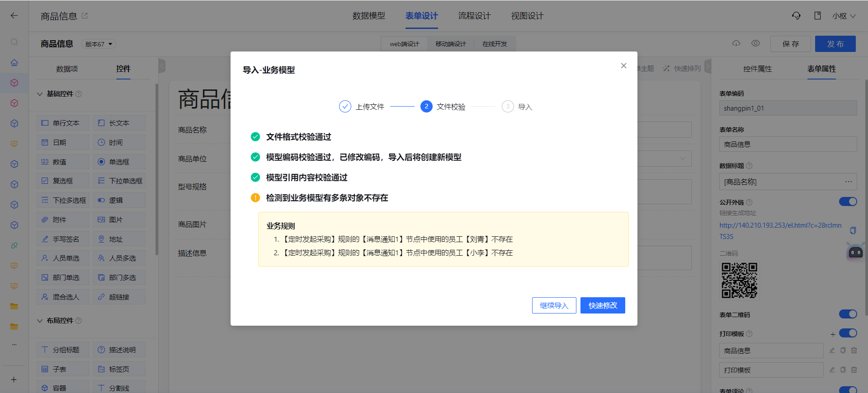This screenshot has height=393, width=868.
Task: Add a print template with plus icon
Action: click(833, 334)
